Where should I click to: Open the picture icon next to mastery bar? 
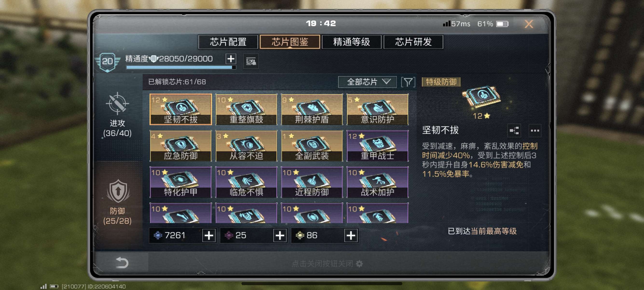(251, 61)
